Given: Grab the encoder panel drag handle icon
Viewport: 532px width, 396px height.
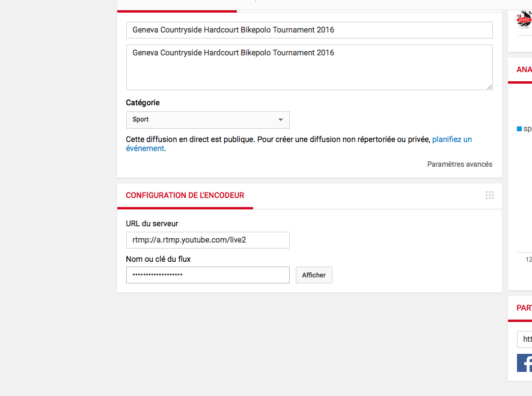Looking at the screenshot, I should tap(489, 195).
